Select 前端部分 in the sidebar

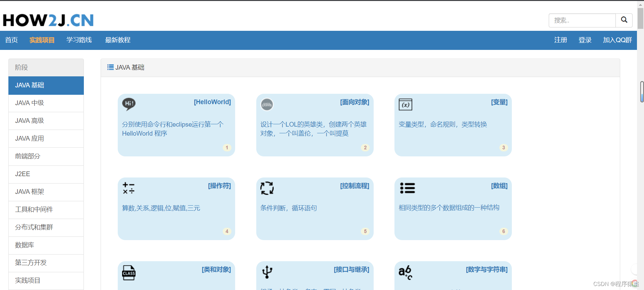coord(46,156)
